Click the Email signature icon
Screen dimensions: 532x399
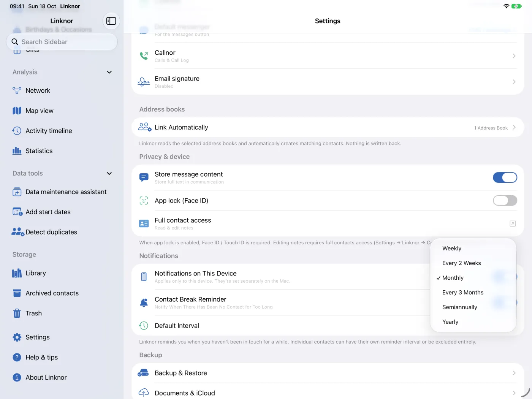pyautogui.click(x=144, y=82)
